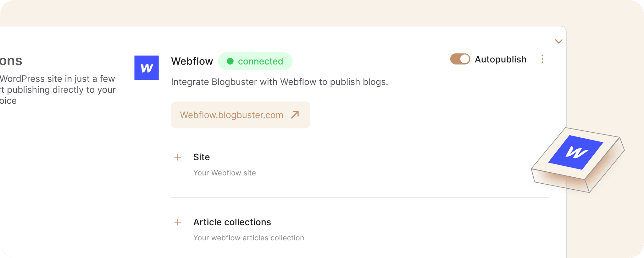Open the three-dot options menu
Screen dimensions: 644x258
(x=542, y=59)
